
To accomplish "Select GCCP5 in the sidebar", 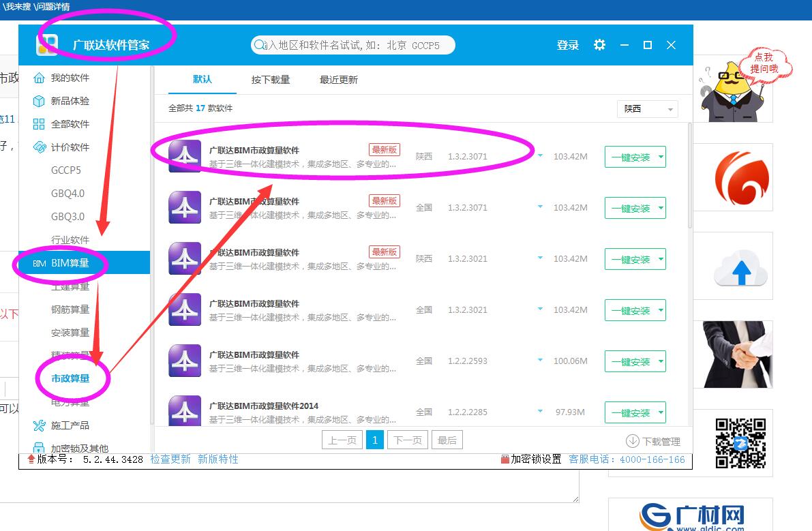I will [66, 170].
